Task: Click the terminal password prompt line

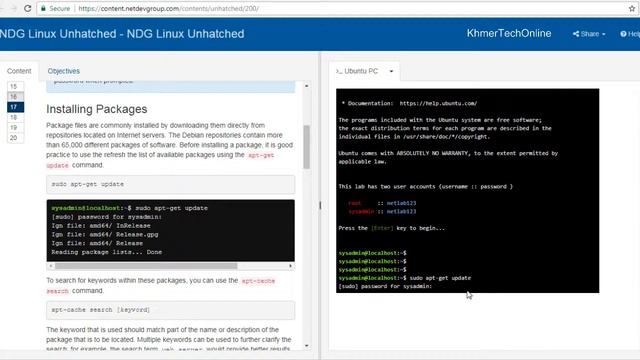Action: 385,286
